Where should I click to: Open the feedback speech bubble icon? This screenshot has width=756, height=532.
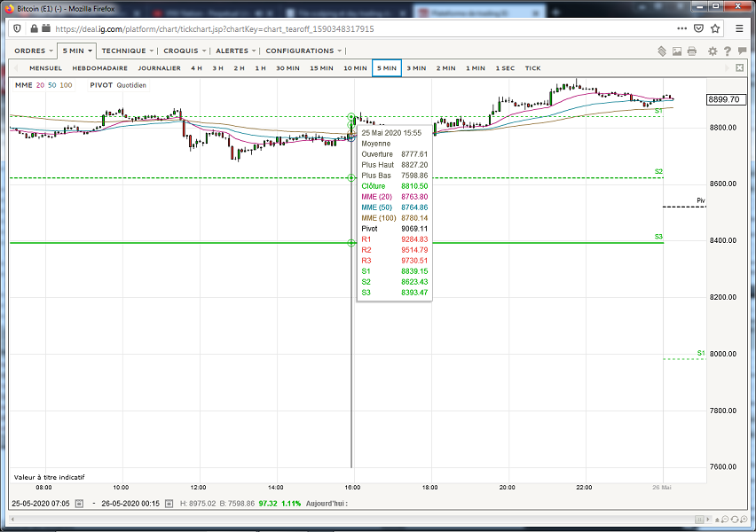742,51
